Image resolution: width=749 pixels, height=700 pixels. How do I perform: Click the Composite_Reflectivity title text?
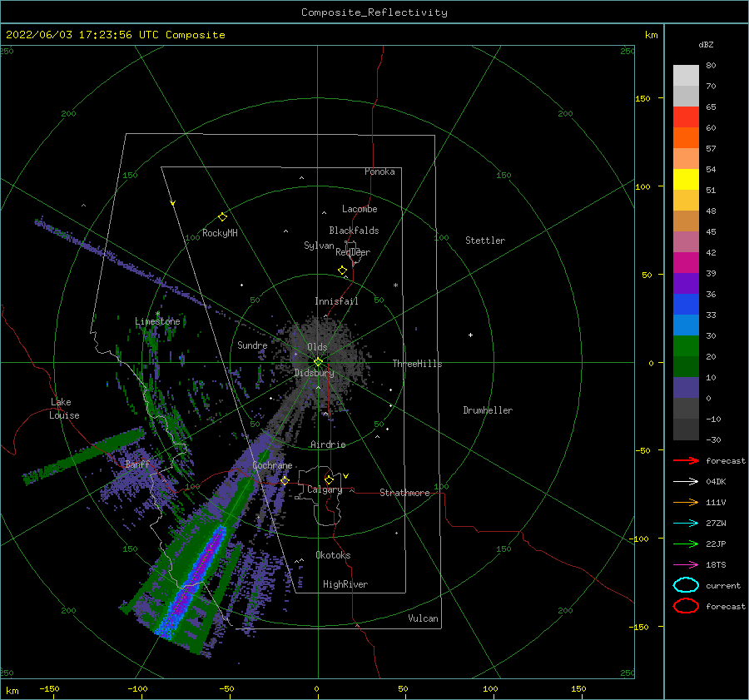pyautogui.click(x=374, y=12)
